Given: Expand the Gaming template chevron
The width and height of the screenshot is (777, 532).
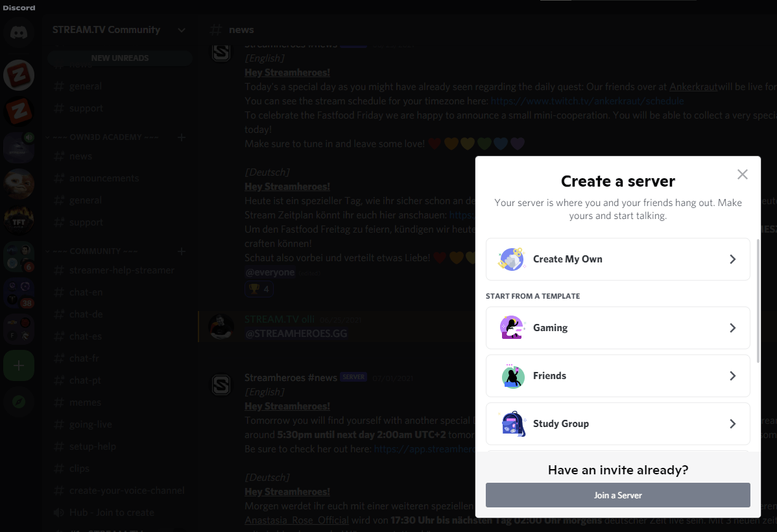Looking at the screenshot, I should [x=732, y=328].
